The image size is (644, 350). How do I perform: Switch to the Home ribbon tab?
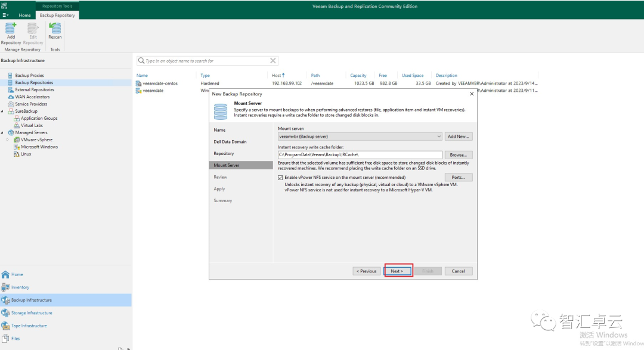[24, 15]
